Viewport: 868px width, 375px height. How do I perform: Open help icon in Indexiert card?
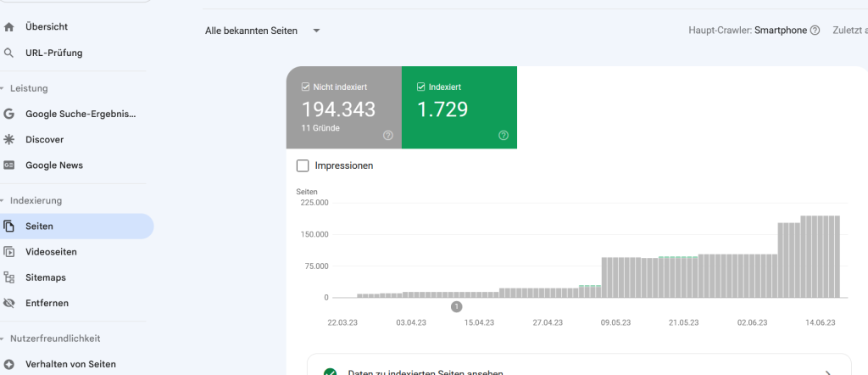(504, 135)
